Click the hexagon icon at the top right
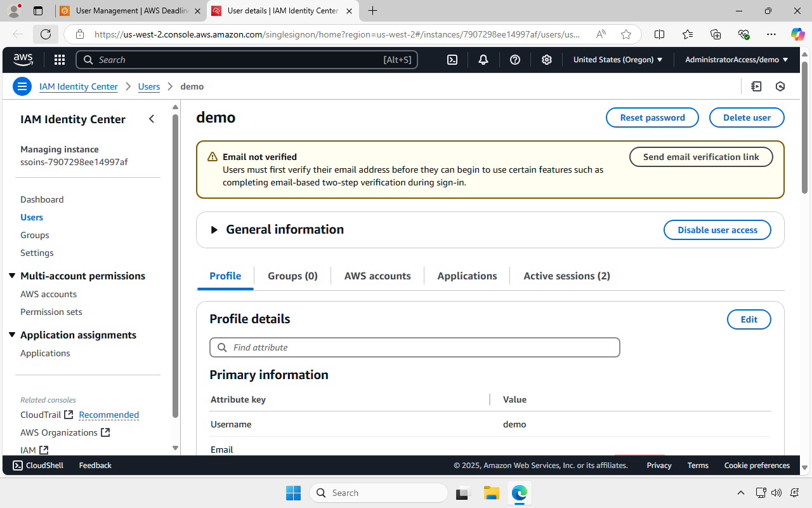 (780, 86)
